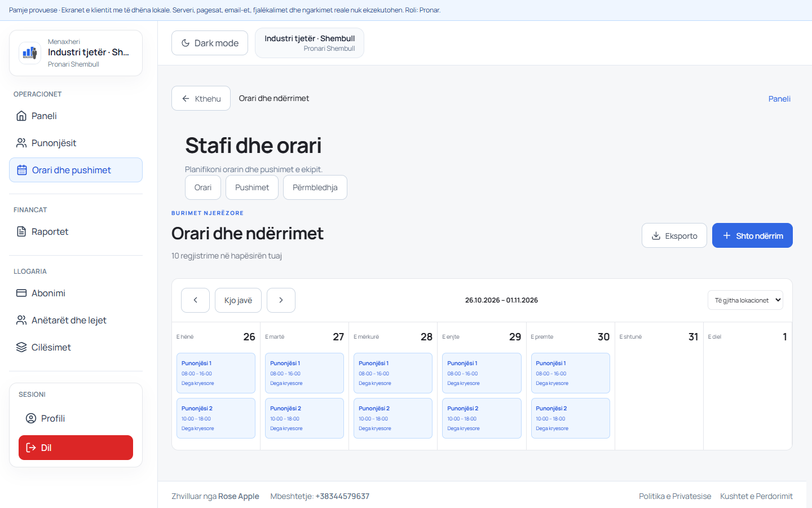Open Punonjësi 1 shift on Monday 26
The image size is (812, 508).
(216, 373)
